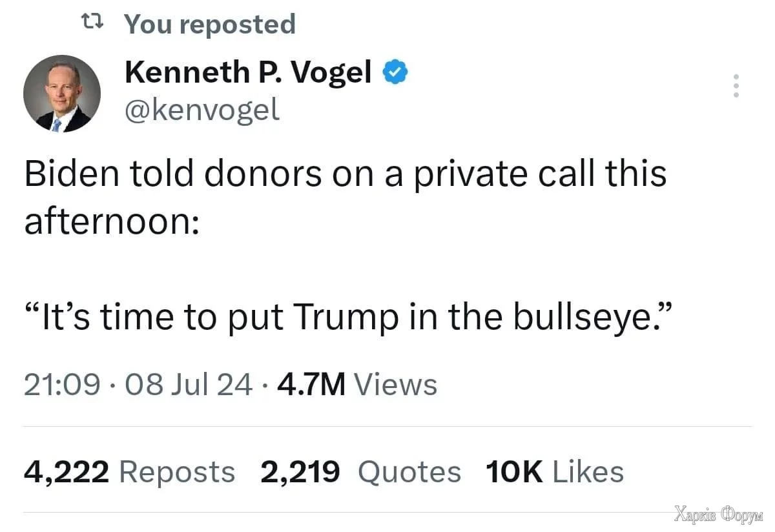Click the 08 Jul 24 date
Viewport: 775px width, 532px height.
[x=181, y=385]
